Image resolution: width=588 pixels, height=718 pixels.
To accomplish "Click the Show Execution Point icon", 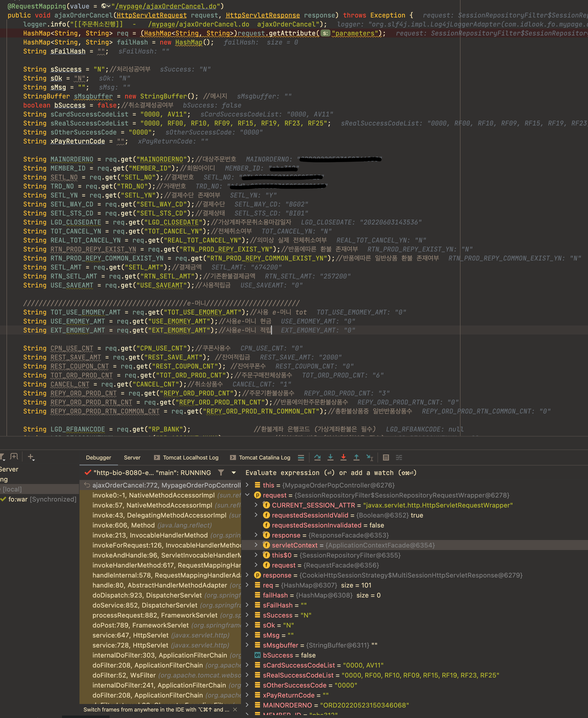I will pyautogui.click(x=301, y=457).
